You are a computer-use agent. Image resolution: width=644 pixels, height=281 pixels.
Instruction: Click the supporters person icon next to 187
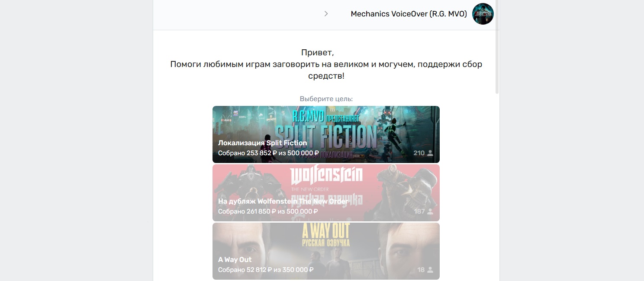[430, 211]
